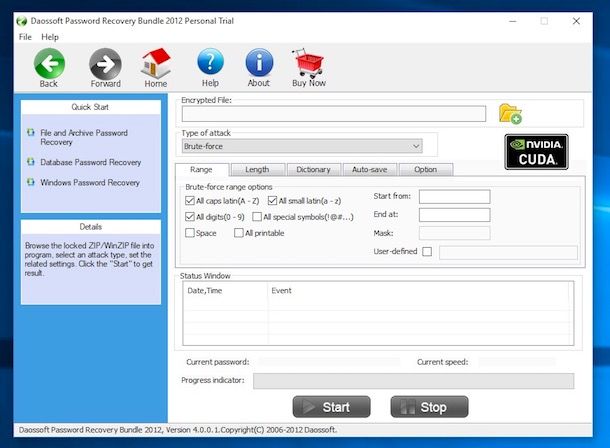Switch to the Auto-save tab
This screenshot has width=610, height=448.
370,170
